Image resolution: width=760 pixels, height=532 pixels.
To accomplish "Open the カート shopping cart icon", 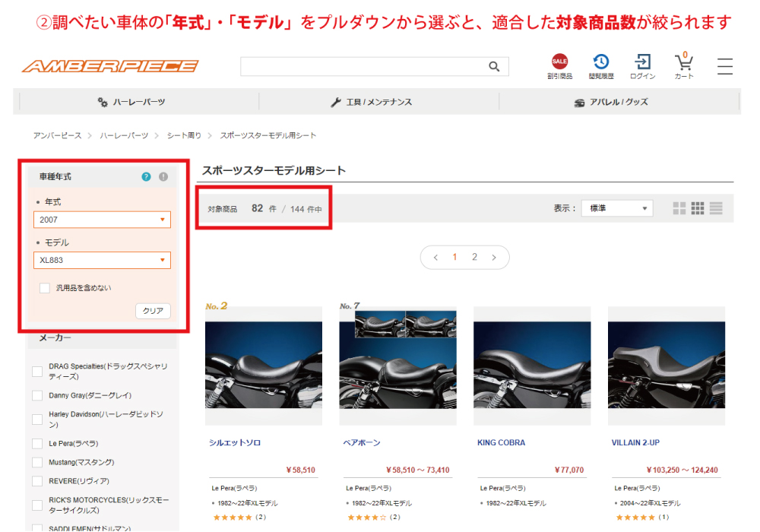I will pos(684,66).
